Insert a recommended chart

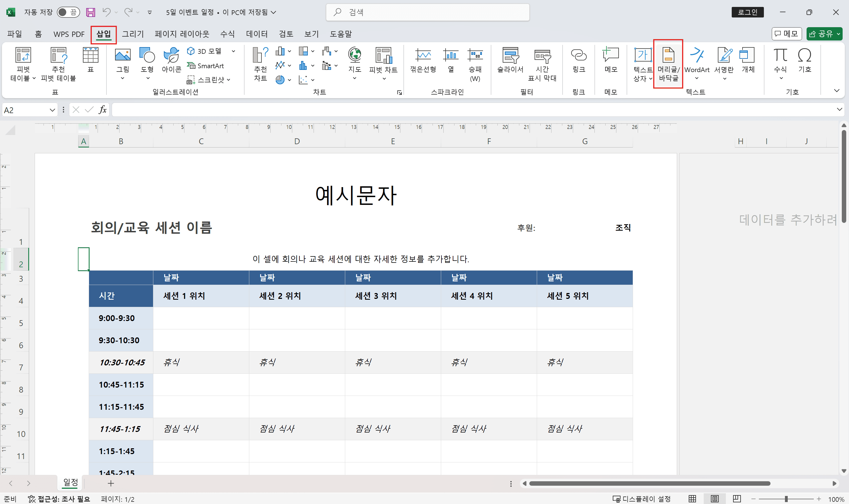pos(260,65)
